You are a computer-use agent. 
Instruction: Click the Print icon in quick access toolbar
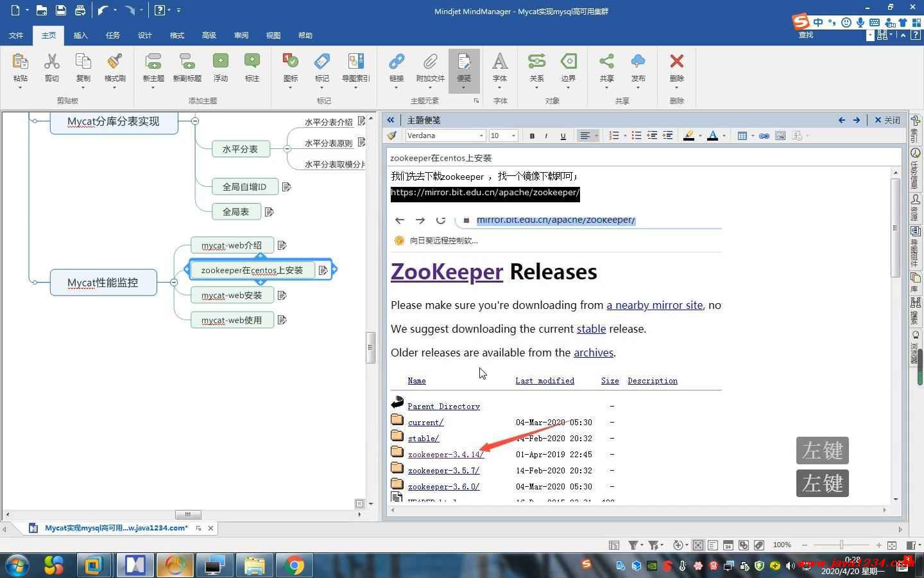point(80,10)
